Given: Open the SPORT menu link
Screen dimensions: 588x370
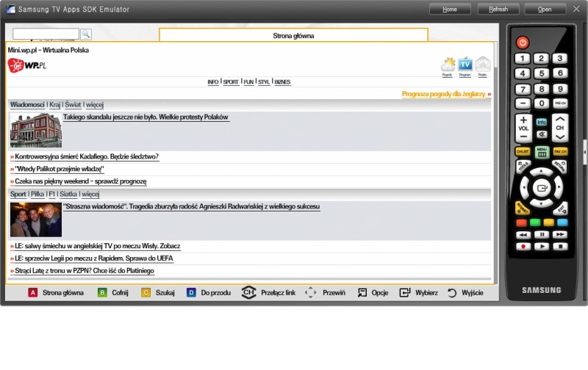Looking at the screenshot, I should coord(231,82).
